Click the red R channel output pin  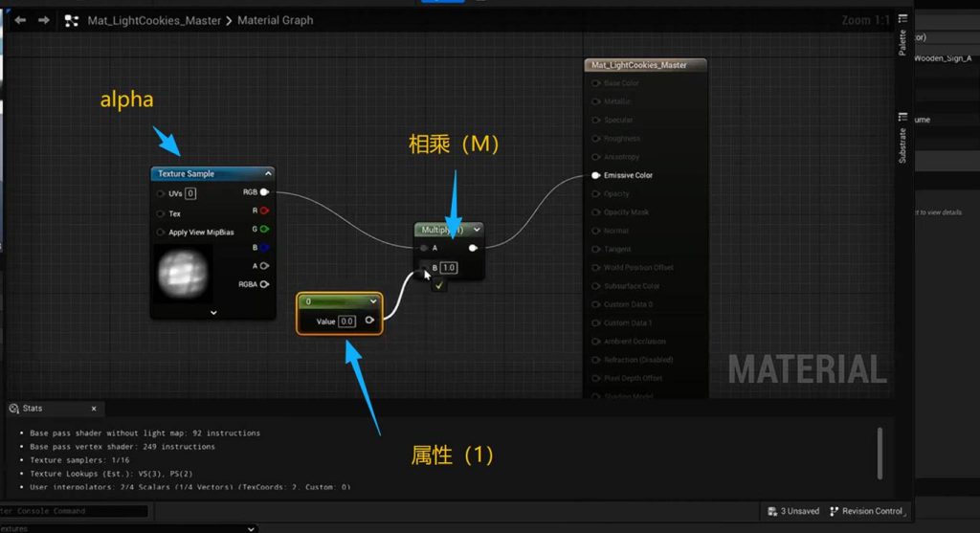point(264,211)
